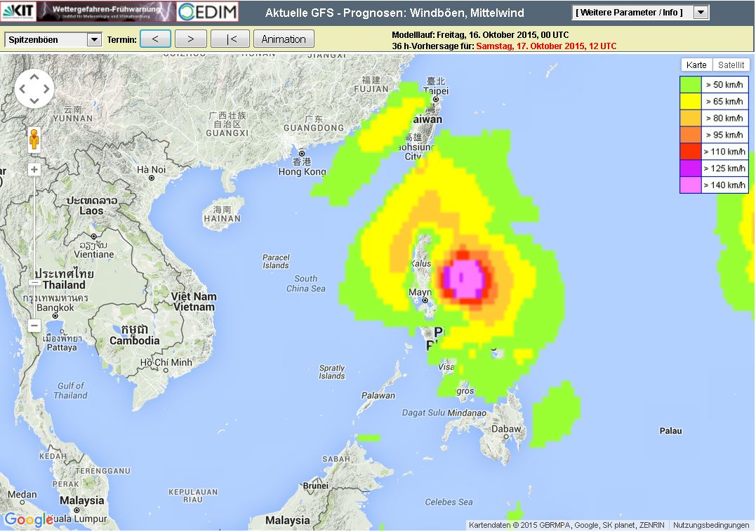Expand the Weitere Parameter / Info dropdown
The height and width of the screenshot is (532, 756).
[640, 13]
